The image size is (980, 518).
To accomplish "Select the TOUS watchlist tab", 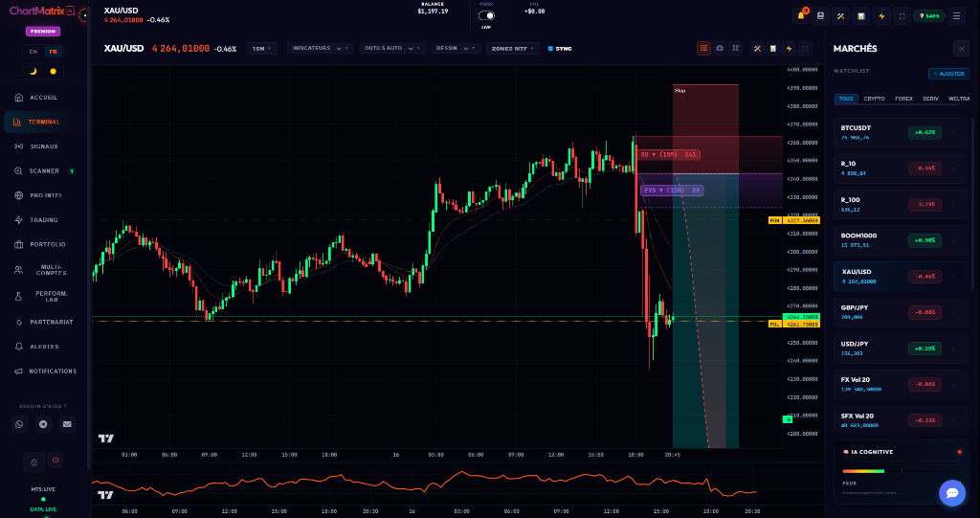I will click(x=846, y=99).
